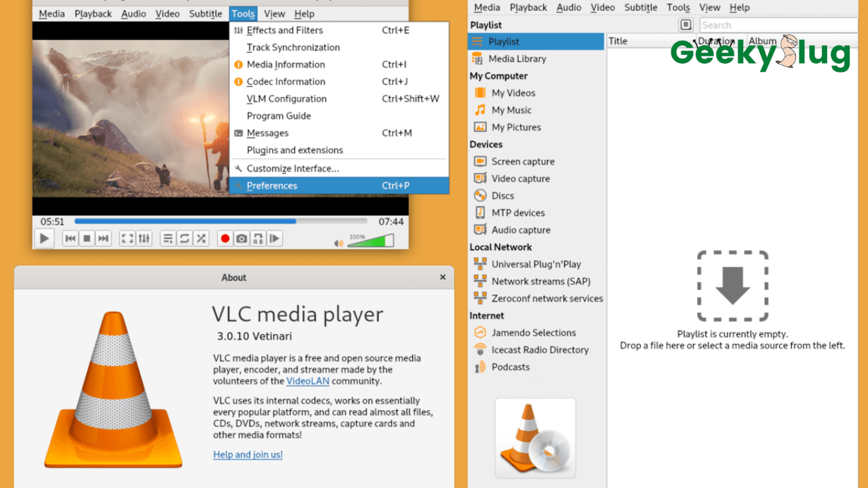Viewport: 868px width, 488px height.
Task: Visit the VideoLAN community link
Action: pyautogui.click(x=307, y=381)
